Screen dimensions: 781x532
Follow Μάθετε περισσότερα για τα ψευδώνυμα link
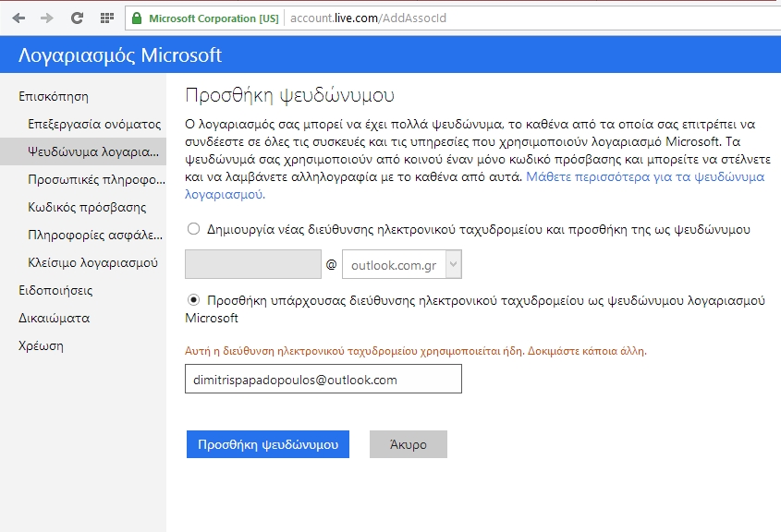pos(645,176)
